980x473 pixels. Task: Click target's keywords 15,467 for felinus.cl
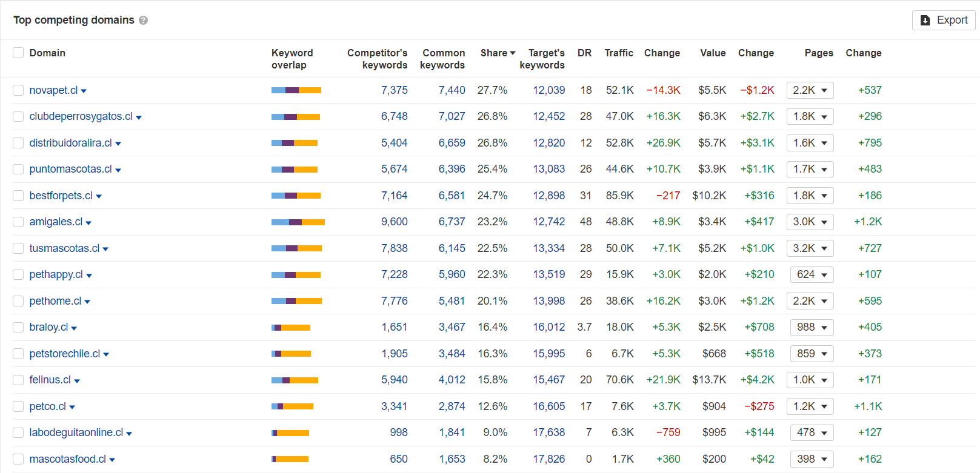[x=549, y=380]
